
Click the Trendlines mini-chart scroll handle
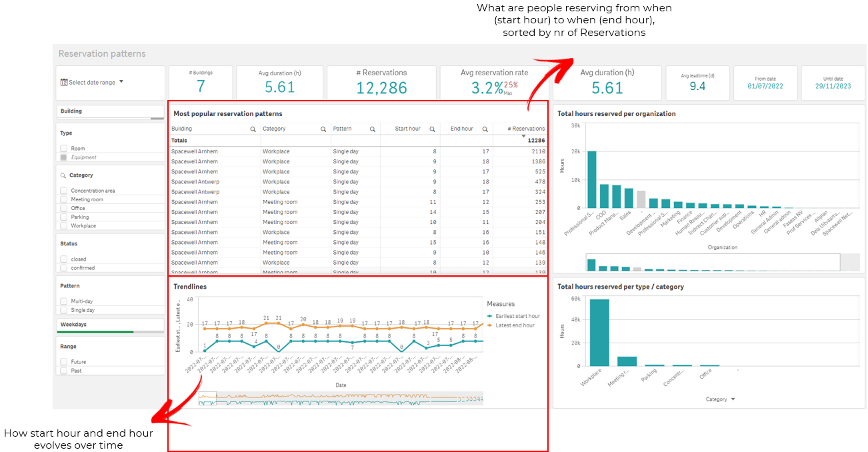point(208,399)
